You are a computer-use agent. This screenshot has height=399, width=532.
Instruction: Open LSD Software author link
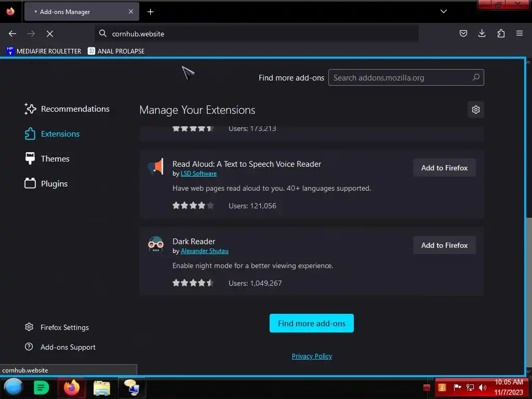tap(198, 174)
